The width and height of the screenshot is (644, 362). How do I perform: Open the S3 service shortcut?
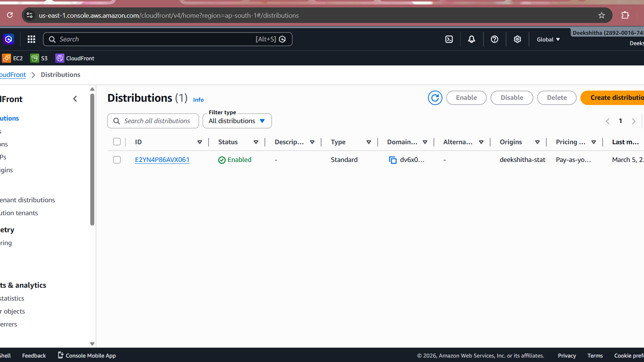(x=39, y=58)
